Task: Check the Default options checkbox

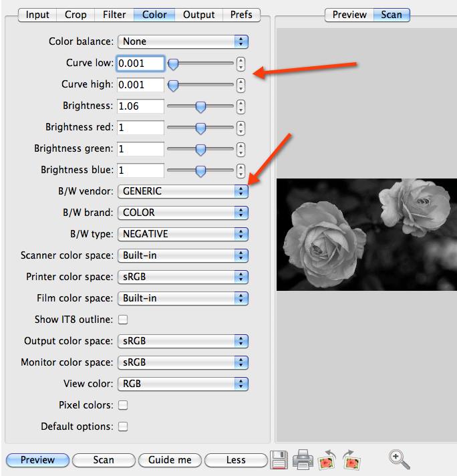Action: click(x=123, y=427)
